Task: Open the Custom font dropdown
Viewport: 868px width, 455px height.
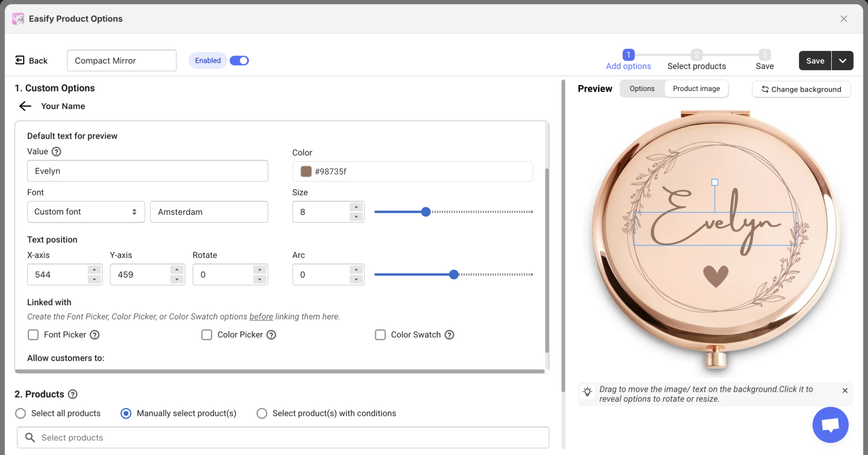Action: click(86, 212)
